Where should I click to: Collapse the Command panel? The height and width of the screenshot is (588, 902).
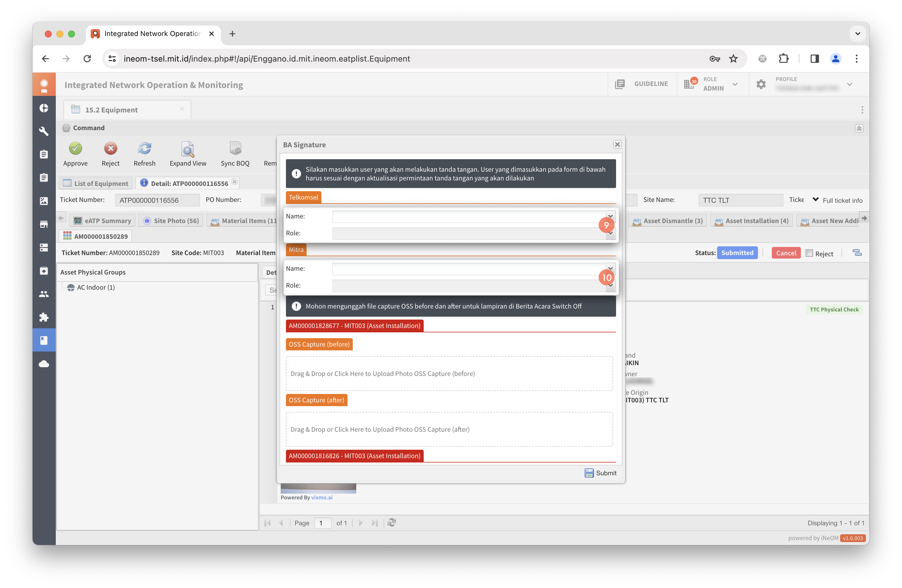[859, 128]
